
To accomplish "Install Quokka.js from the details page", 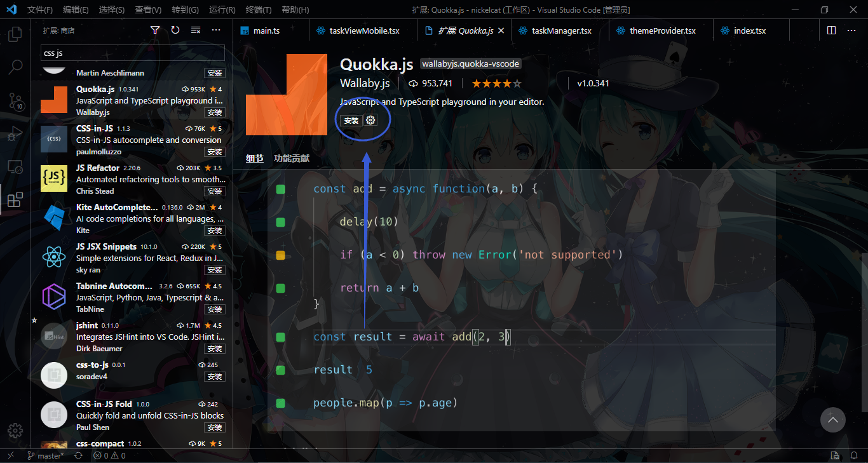I will 351,121.
